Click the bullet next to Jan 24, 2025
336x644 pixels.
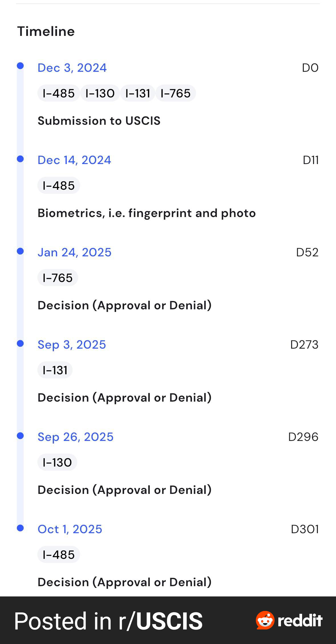coord(20,251)
